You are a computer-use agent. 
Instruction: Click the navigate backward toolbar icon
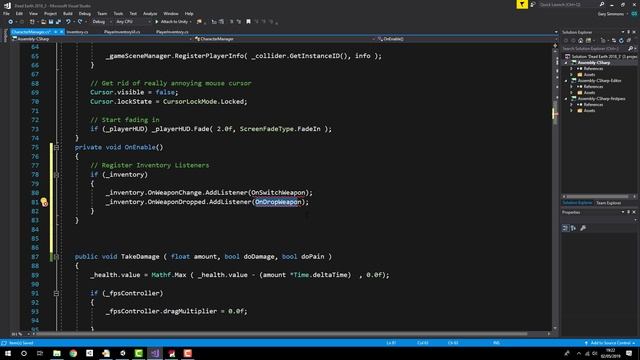pos(11,22)
